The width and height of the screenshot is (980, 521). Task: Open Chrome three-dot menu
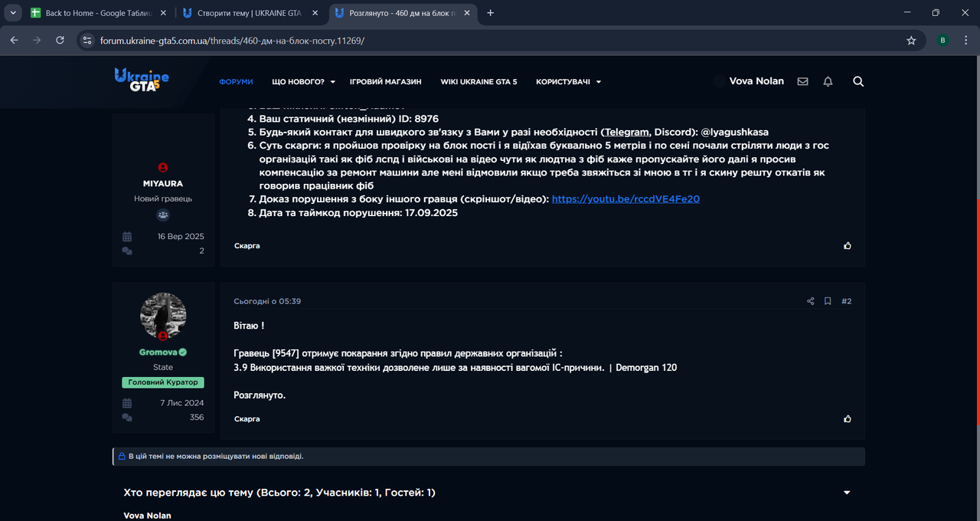(x=965, y=41)
